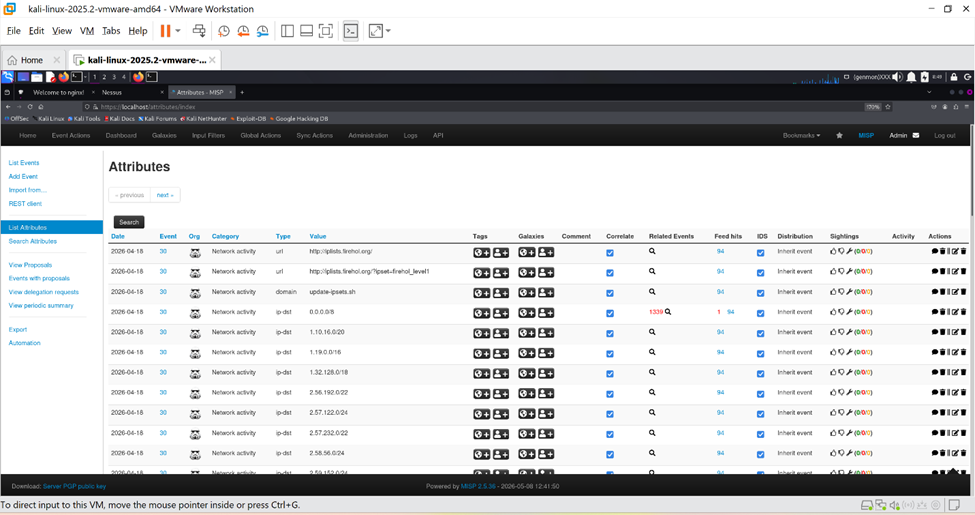The width and height of the screenshot is (975, 515).
Task: Open VMware Tabs menu
Action: pyautogui.click(x=111, y=30)
